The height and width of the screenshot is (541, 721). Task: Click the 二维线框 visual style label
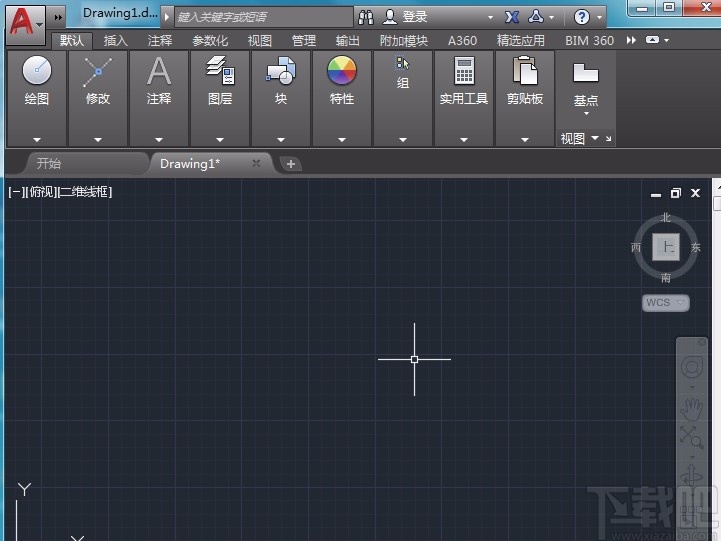[86, 192]
